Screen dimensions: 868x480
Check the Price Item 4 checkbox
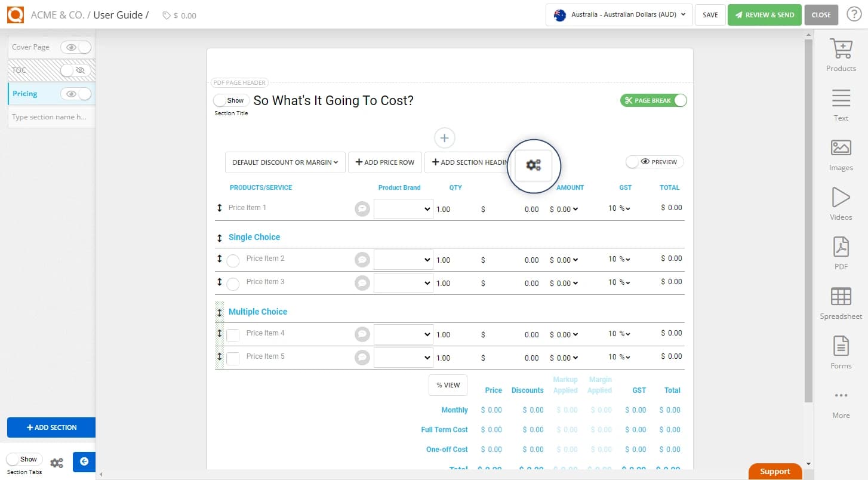point(233,335)
